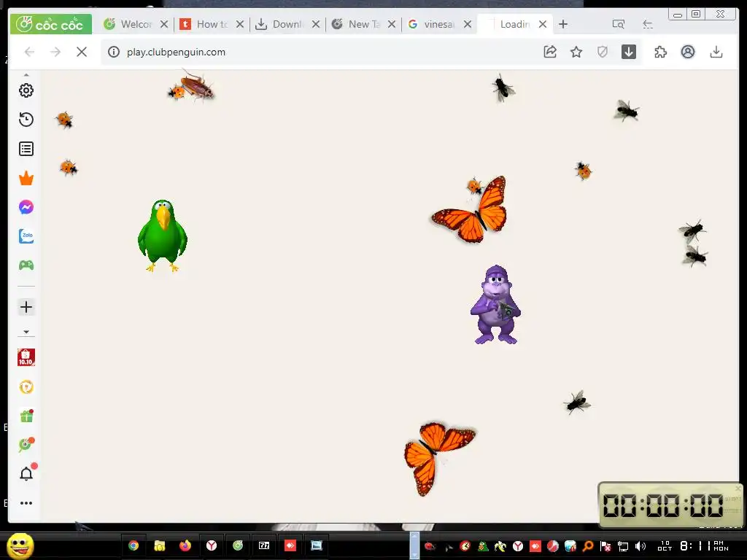Open file explorer folder on taskbar
This screenshot has height=560, width=747.
(x=160, y=545)
